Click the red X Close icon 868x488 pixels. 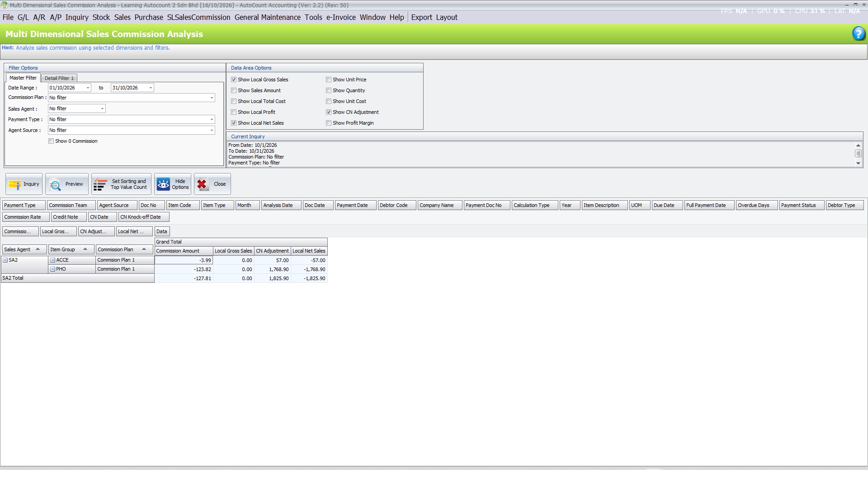202,184
